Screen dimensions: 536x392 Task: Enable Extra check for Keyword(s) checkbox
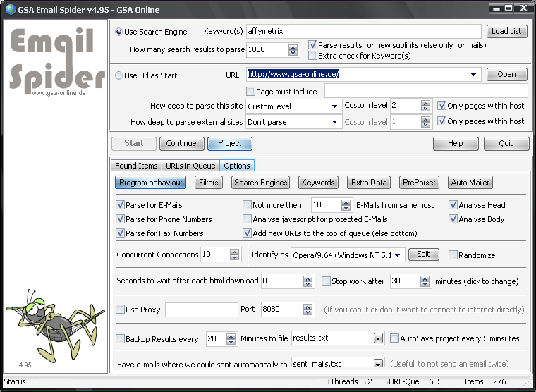tap(312, 56)
